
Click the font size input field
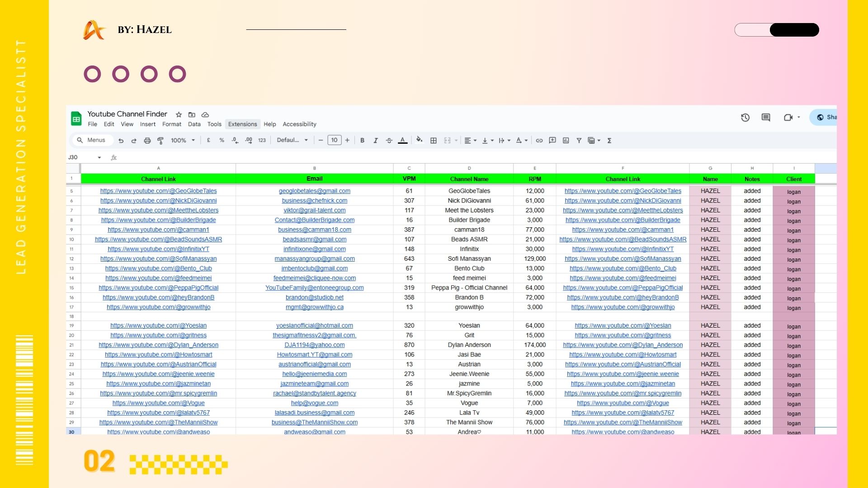tap(334, 140)
